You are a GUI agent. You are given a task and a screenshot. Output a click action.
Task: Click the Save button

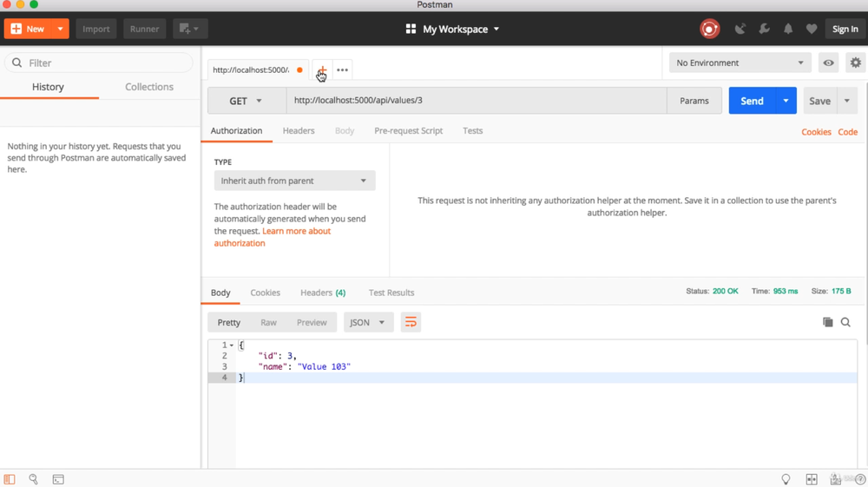[x=820, y=101]
